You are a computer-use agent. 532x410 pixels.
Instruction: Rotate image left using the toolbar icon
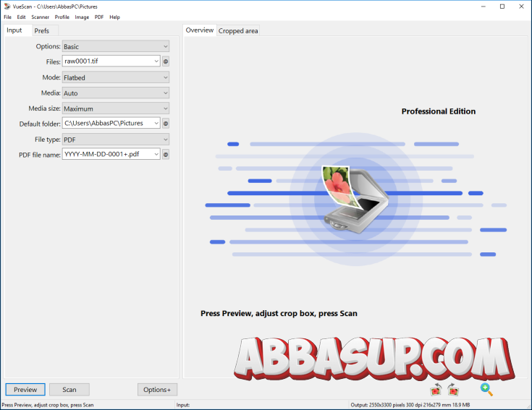tap(436, 390)
